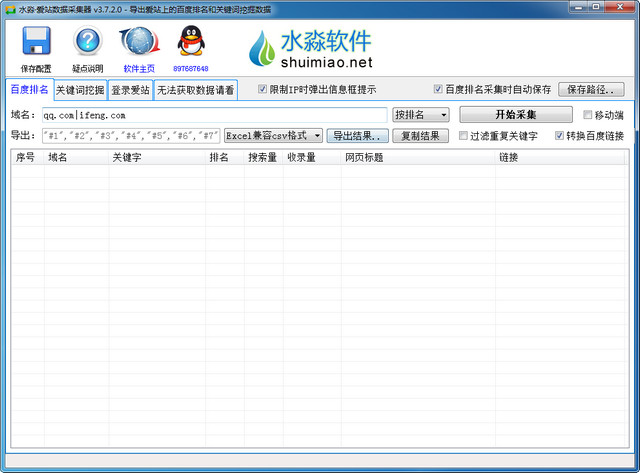
Task: Open the 登录爱站 tab
Action: click(x=130, y=90)
